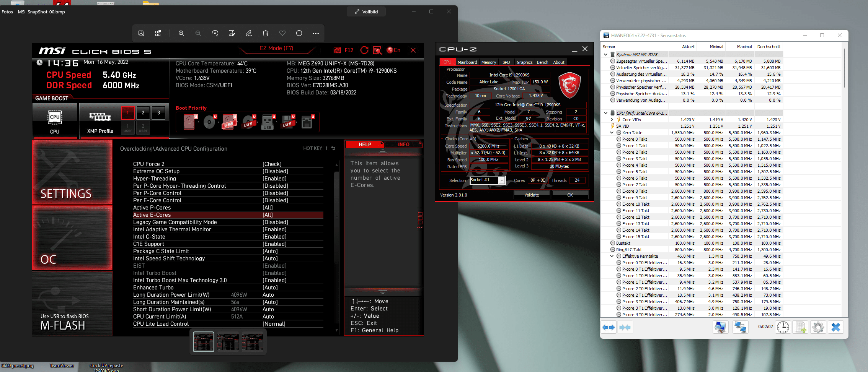Viewport: 868px width, 372px height.
Task: Click the add to favorites album grid icon
Action: [x=158, y=33]
